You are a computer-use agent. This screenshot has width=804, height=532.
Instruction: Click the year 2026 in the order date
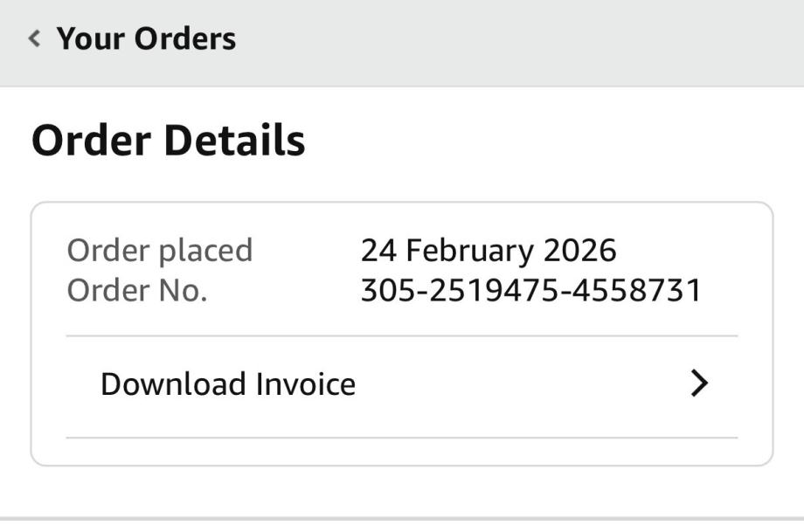coord(579,251)
